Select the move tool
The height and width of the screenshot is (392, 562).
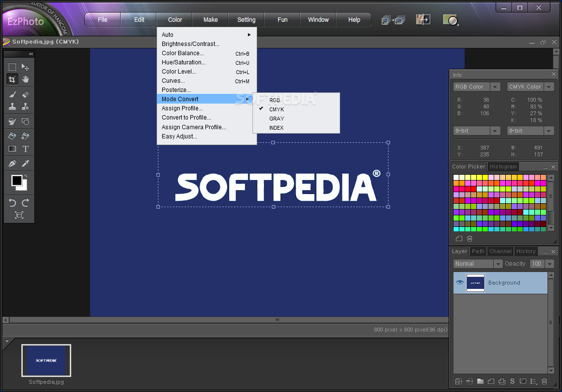[x=25, y=67]
